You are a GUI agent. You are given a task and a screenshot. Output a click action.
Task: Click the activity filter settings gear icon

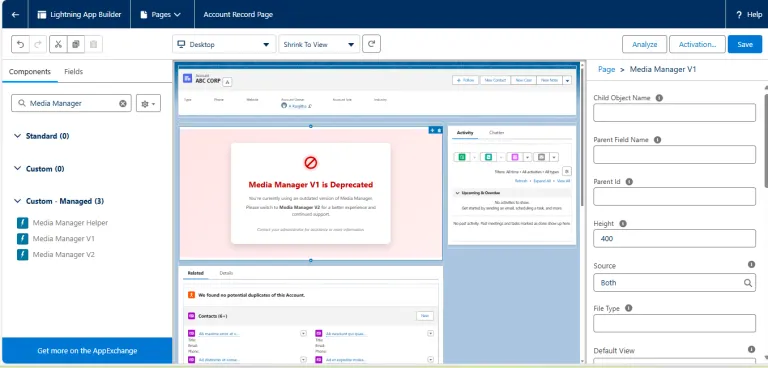click(566, 171)
